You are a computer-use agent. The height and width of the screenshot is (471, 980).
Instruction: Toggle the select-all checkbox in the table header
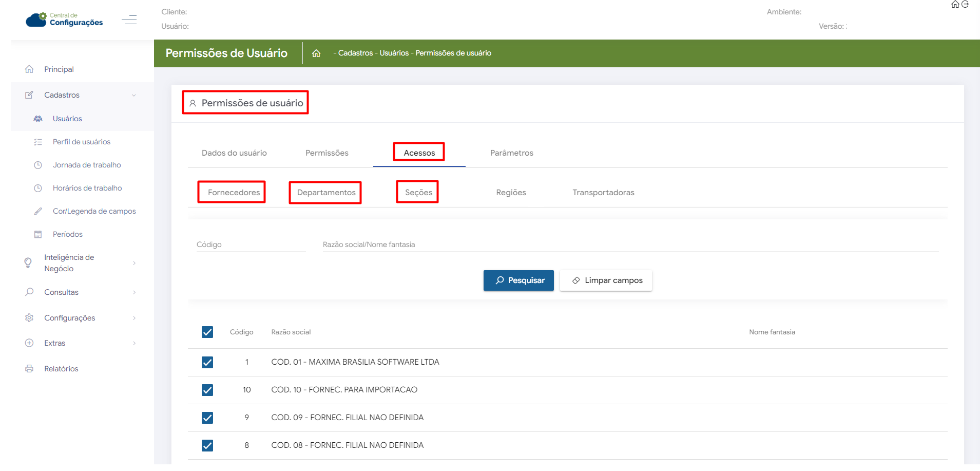(207, 332)
